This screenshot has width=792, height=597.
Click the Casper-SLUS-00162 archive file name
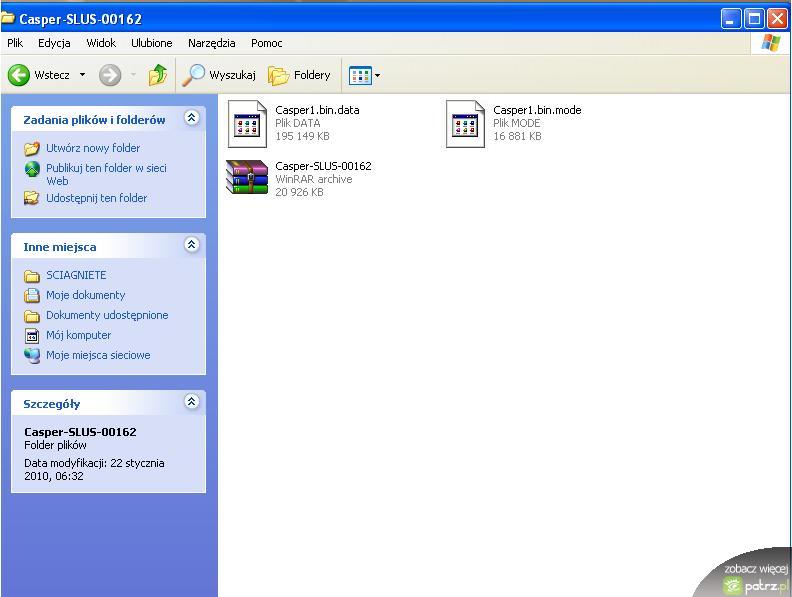[323, 166]
